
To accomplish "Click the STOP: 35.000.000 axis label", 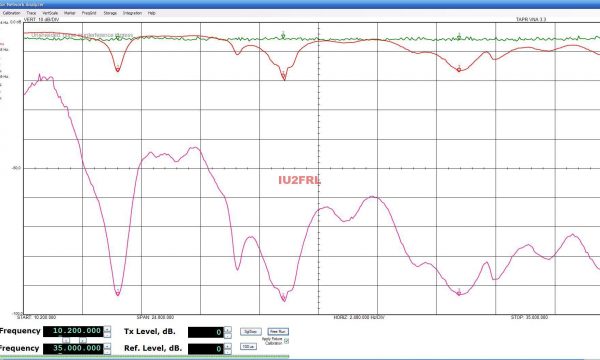I will (529, 317).
